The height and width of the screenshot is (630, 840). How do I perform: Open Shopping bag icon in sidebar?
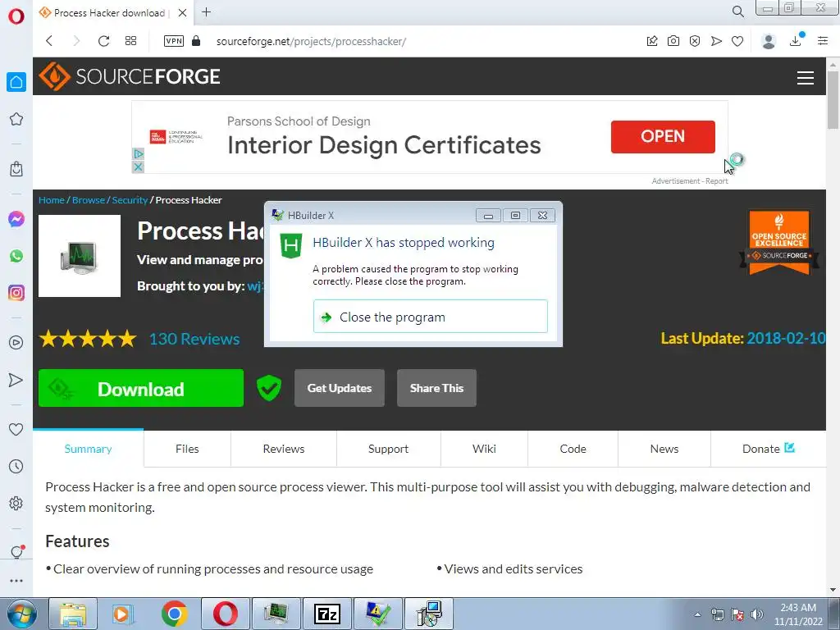(16, 169)
